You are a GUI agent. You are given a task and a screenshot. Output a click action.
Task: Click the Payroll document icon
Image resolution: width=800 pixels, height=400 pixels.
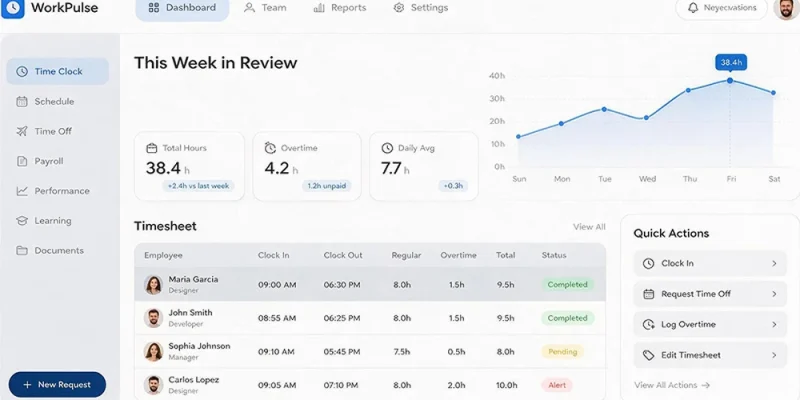(x=21, y=161)
